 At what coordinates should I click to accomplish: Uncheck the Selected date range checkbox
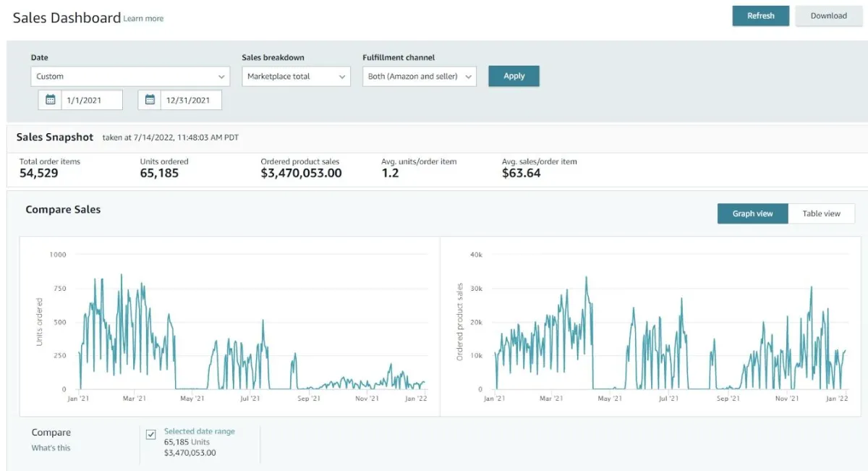tap(151, 434)
